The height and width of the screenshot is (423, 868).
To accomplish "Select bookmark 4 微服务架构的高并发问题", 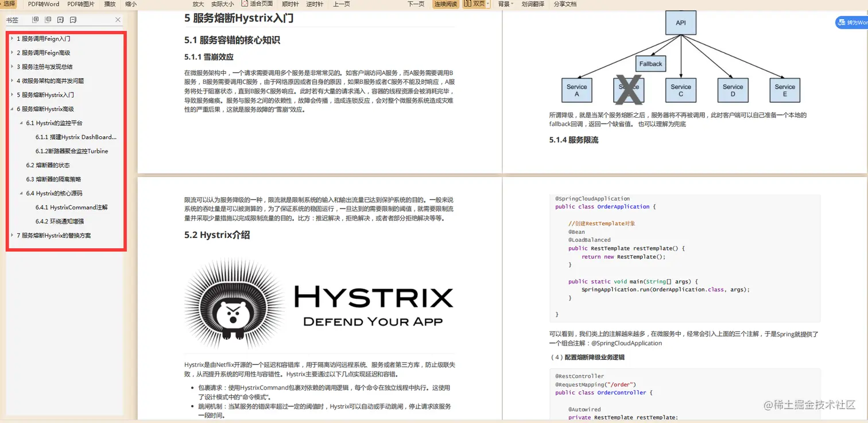I will [x=50, y=81].
